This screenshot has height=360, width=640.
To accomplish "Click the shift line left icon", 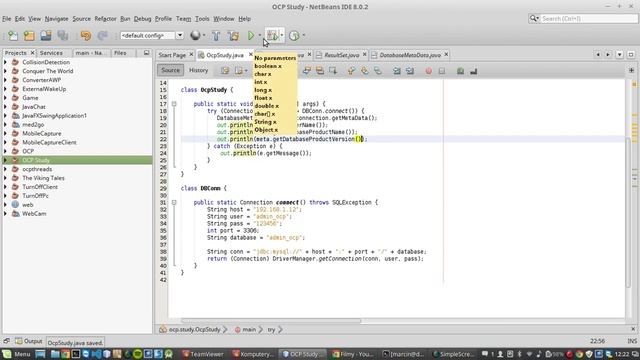I will 397,71.
